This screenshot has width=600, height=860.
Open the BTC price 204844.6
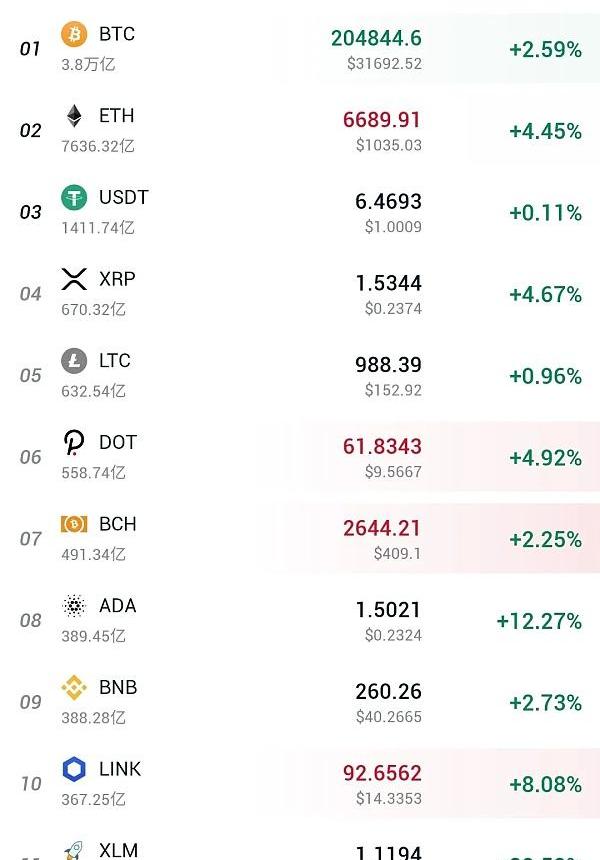(x=376, y=38)
